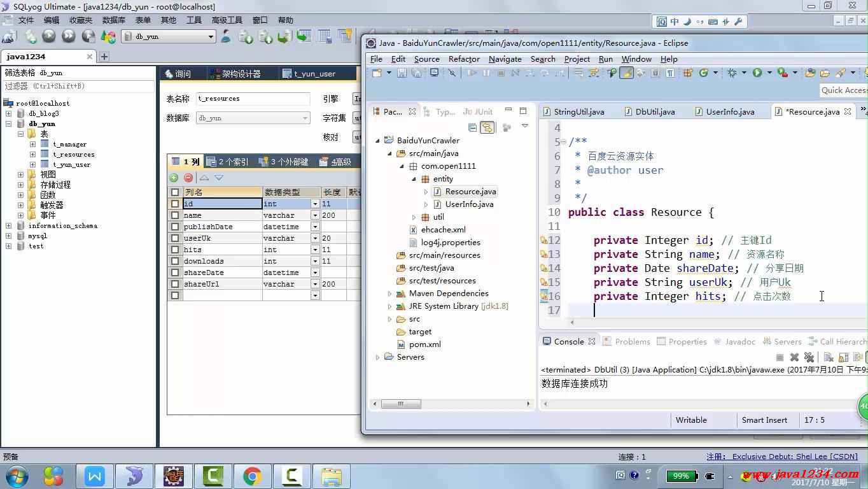
Task: Click SQLyog execute query play icon
Action: [49, 36]
